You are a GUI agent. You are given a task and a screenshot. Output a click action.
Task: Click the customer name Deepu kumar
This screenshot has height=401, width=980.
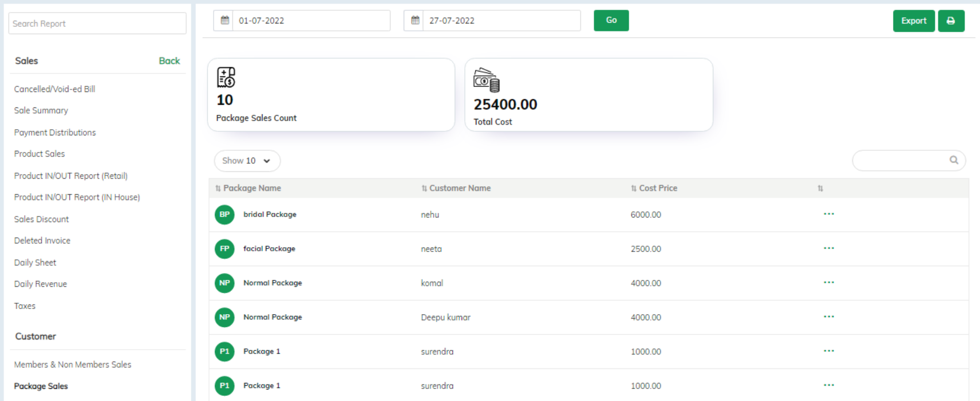pyautogui.click(x=445, y=318)
